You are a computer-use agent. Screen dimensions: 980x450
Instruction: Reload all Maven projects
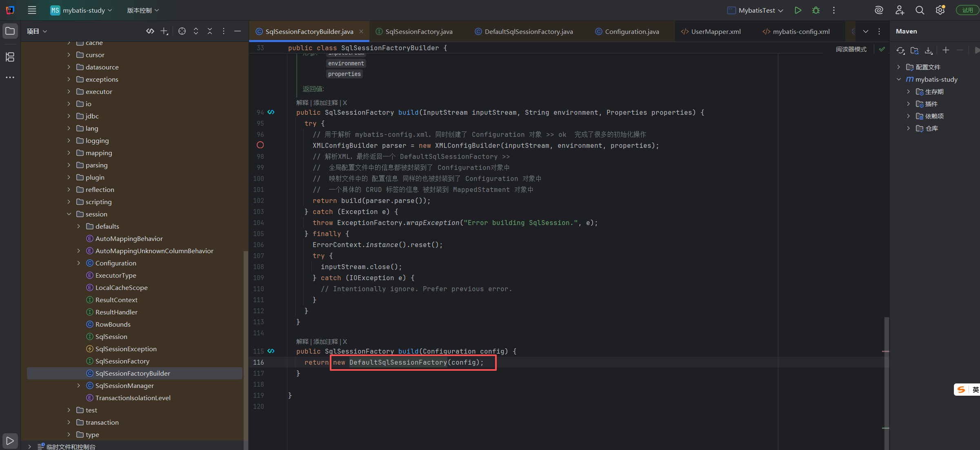click(x=900, y=50)
